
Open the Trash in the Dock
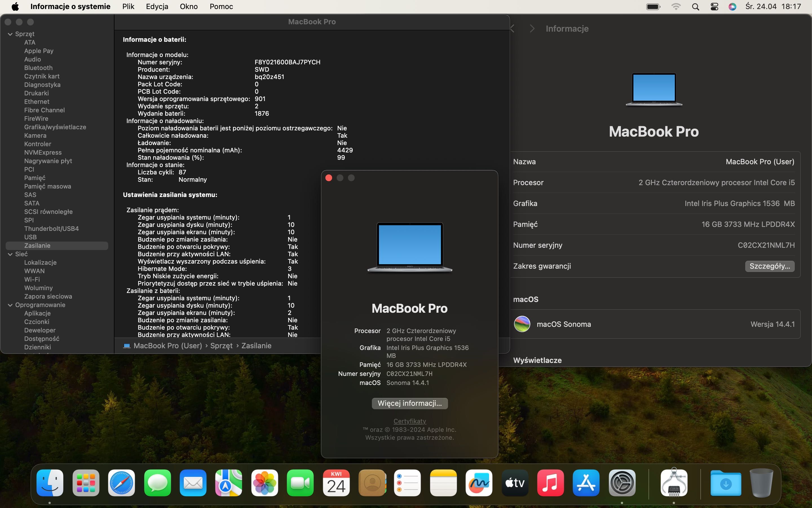tap(761, 483)
